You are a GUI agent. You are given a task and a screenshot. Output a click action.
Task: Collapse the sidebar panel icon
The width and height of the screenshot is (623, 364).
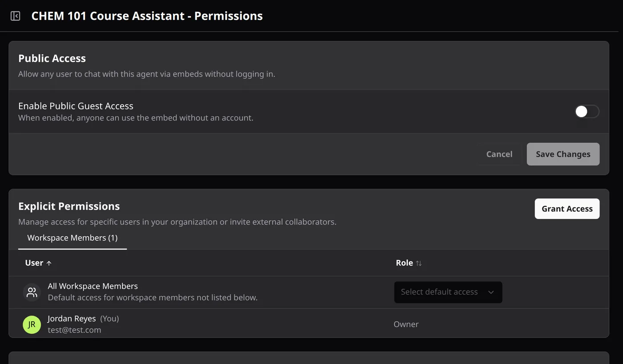[15, 16]
